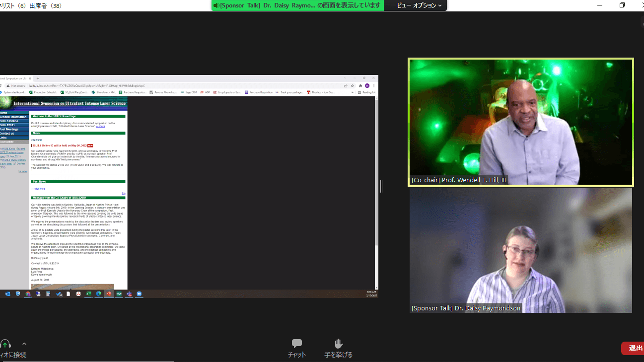The height and width of the screenshot is (362, 644).
Task: Click the page 'top' link
Action: 124,193
